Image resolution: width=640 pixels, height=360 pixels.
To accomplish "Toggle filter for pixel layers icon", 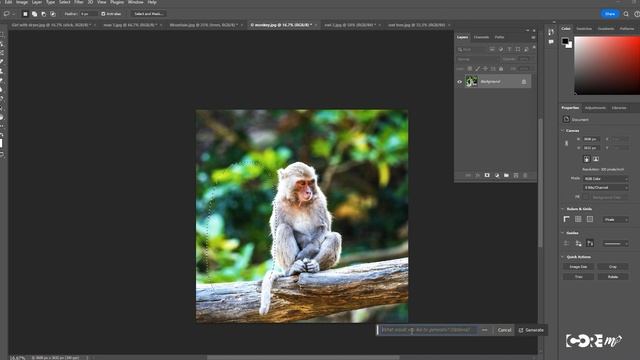I will pos(492,49).
